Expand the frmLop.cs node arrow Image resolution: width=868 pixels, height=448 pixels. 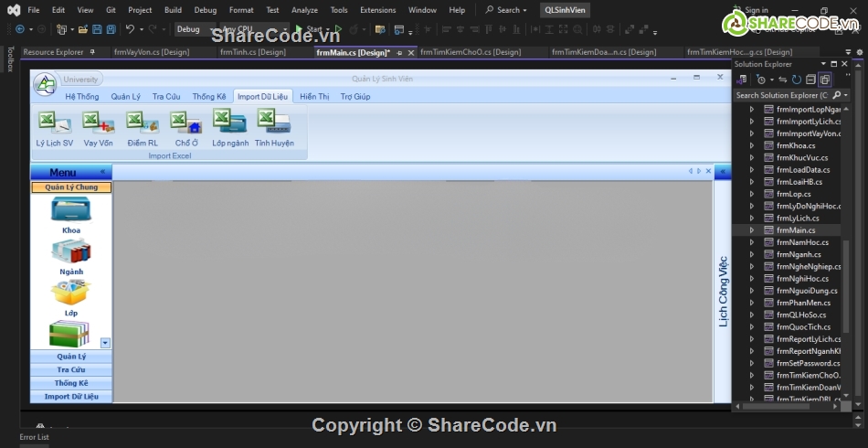click(752, 194)
